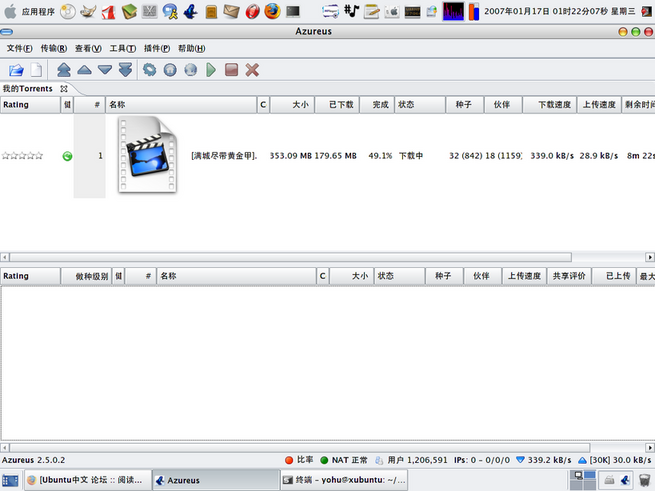Open the 查看(V) menu
This screenshot has height=491, width=655.
point(88,48)
